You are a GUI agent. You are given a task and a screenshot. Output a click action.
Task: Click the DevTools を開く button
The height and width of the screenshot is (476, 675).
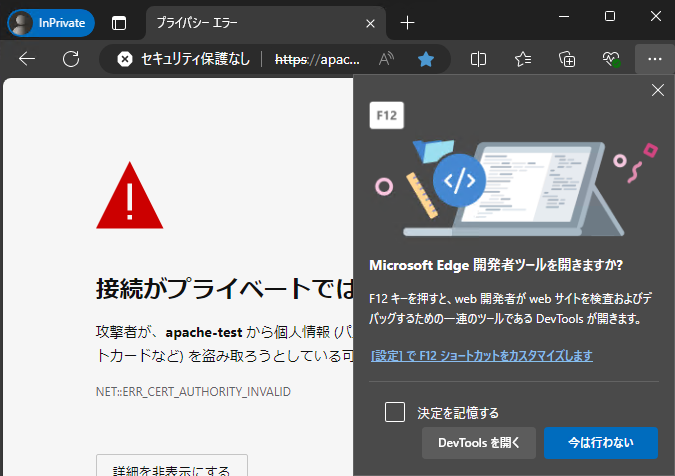479,442
